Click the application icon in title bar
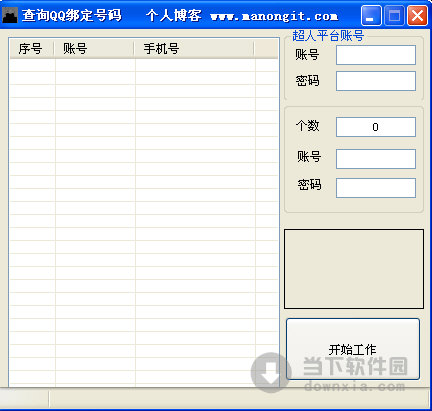The width and height of the screenshot is (432, 411). pyautogui.click(x=10, y=15)
